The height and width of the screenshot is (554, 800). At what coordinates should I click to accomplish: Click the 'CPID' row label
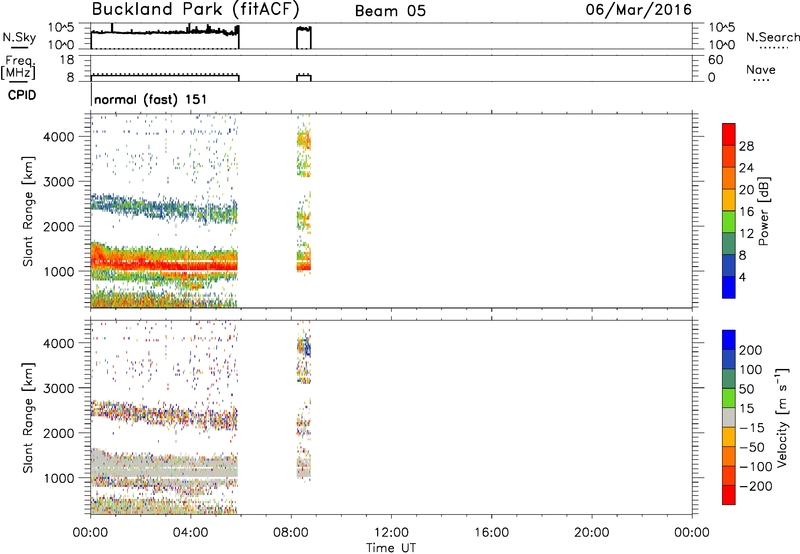(22, 95)
